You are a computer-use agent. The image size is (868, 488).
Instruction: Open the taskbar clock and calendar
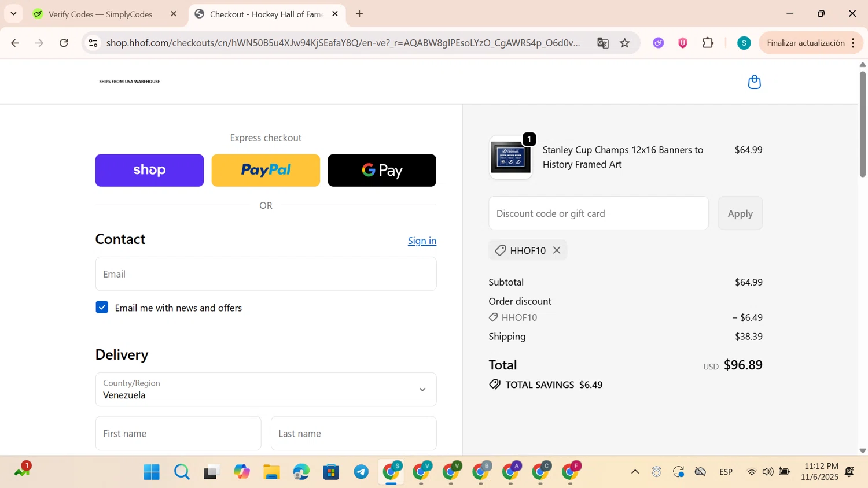coord(820,472)
